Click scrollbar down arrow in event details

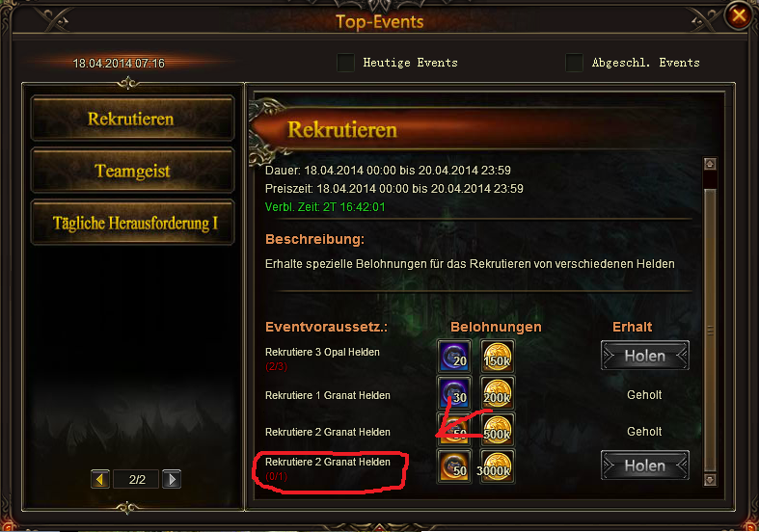click(x=710, y=480)
